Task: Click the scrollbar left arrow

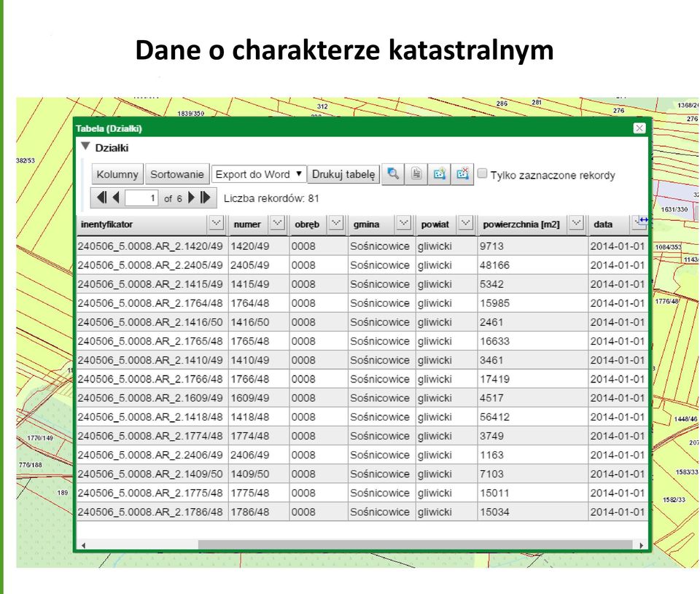Action: [x=83, y=545]
